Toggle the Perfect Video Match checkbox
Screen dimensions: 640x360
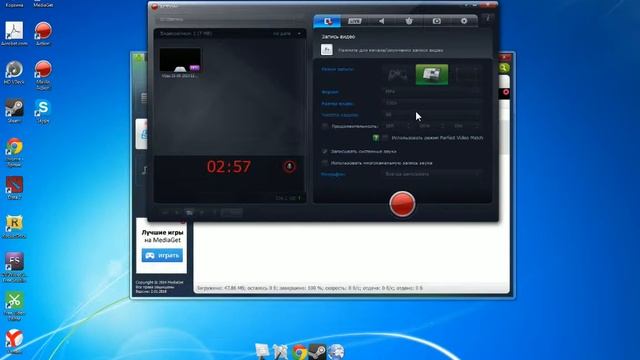(x=385, y=138)
